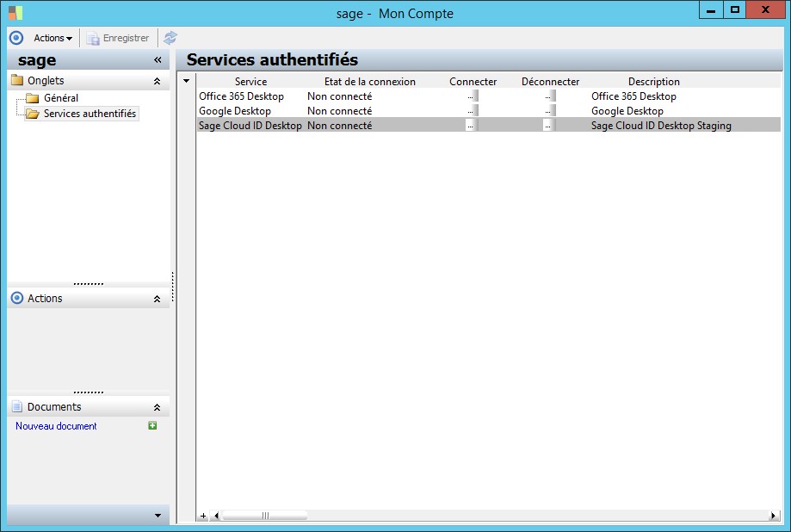Click the Description column header
This screenshot has height=532, width=791.
click(654, 81)
